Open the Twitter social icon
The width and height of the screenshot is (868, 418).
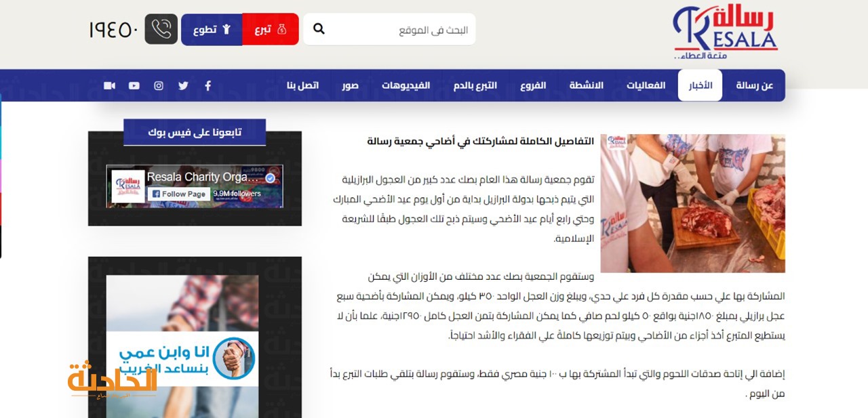point(183,85)
